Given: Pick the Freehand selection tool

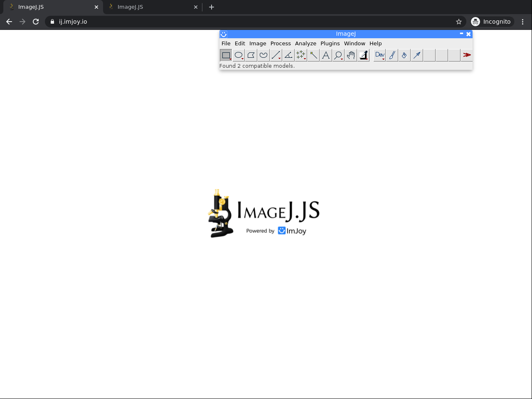Looking at the screenshot, I should (264, 55).
